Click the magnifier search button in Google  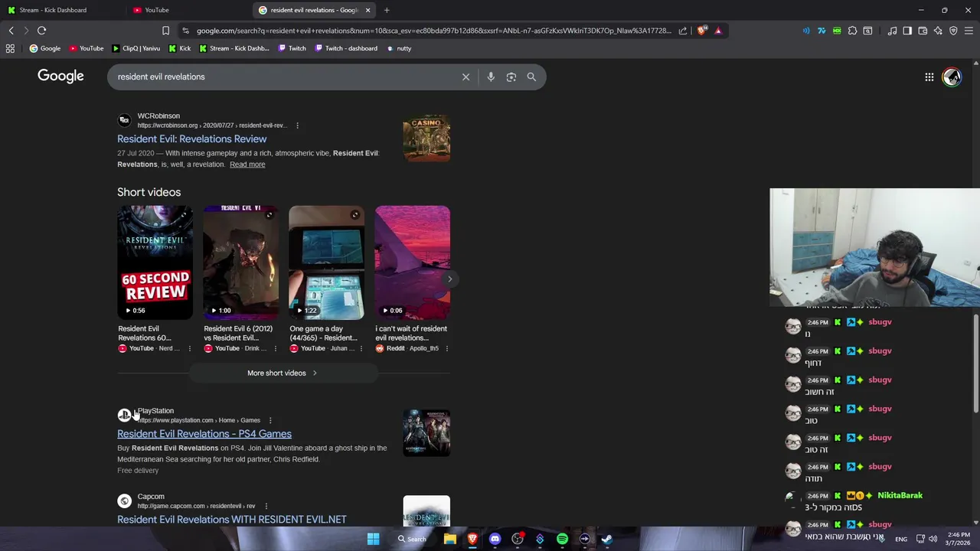[x=531, y=77]
